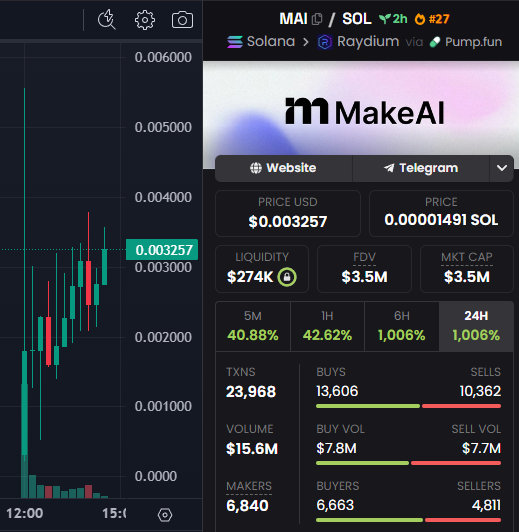Click the MAKERS value 6,840
This screenshot has width=519, height=532.
pos(247,506)
